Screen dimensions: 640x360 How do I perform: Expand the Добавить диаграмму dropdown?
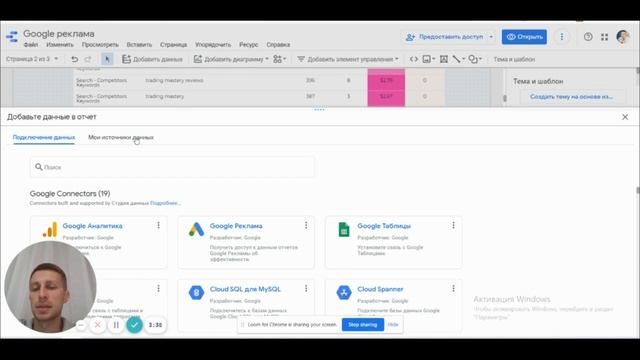click(x=267, y=59)
